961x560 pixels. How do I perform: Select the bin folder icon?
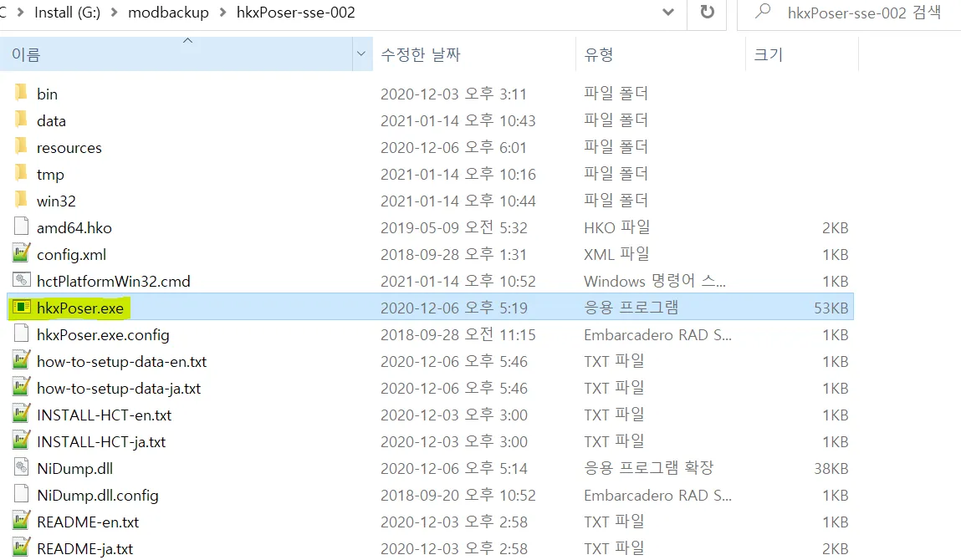point(22,94)
